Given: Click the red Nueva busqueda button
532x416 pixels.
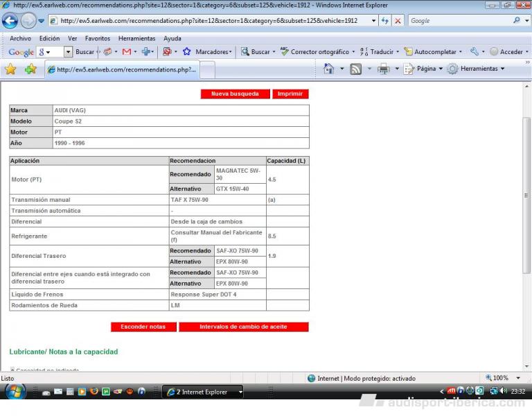Looking at the screenshot, I should coord(235,94).
